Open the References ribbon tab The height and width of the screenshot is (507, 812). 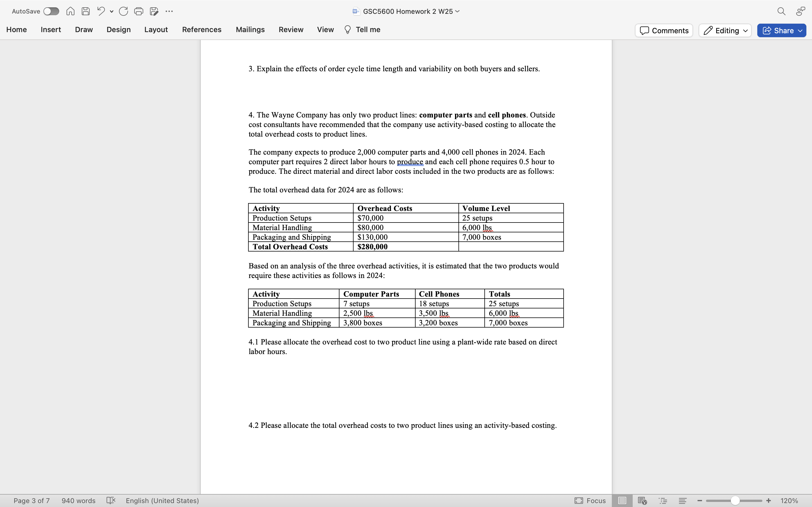202,30
